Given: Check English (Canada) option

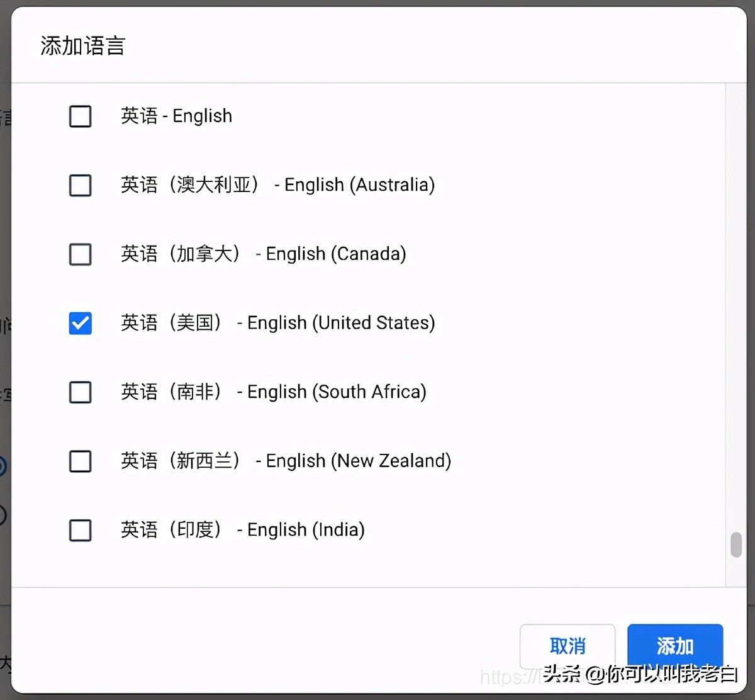Looking at the screenshot, I should pos(81,255).
